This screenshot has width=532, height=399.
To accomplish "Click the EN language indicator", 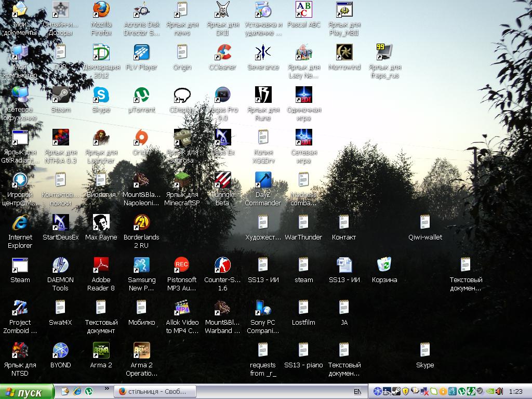I will pyautogui.click(x=357, y=392).
